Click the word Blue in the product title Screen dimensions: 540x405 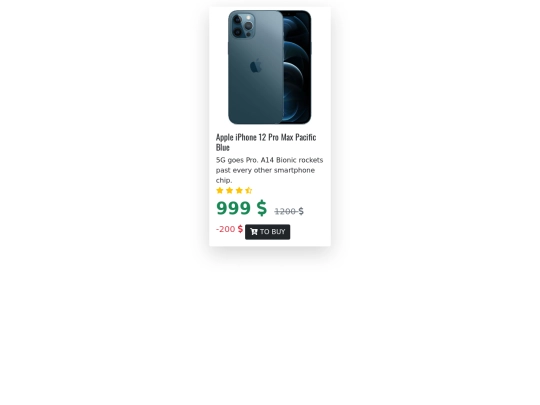pos(222,147)
